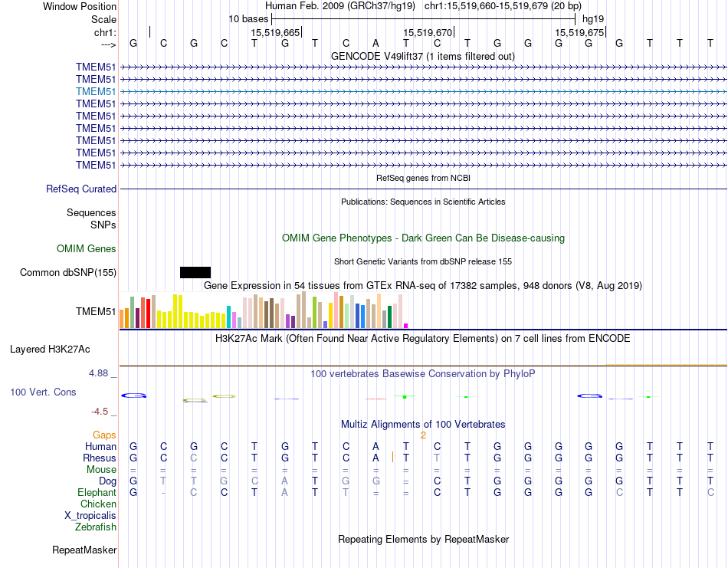Click GENCODE V49lift37 track title
Viewport: 728px width, 568px height.
coord(422,57)
